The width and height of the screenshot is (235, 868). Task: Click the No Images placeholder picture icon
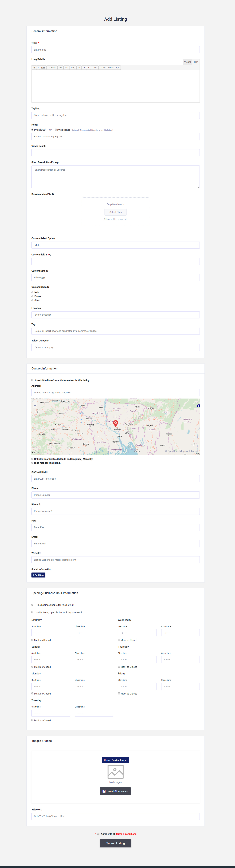(x=115, y=772)
